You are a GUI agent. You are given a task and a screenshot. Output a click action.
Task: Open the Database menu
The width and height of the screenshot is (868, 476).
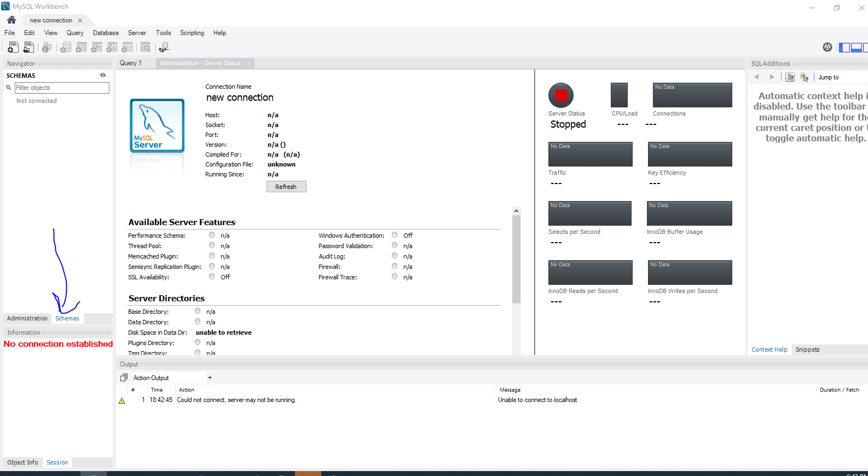point(106,33)
